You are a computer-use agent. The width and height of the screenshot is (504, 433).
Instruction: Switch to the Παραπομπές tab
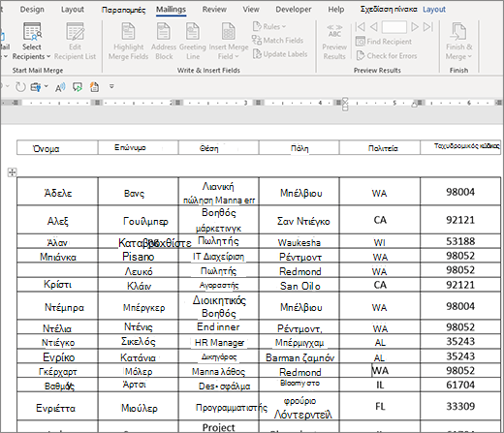point(123,10)
